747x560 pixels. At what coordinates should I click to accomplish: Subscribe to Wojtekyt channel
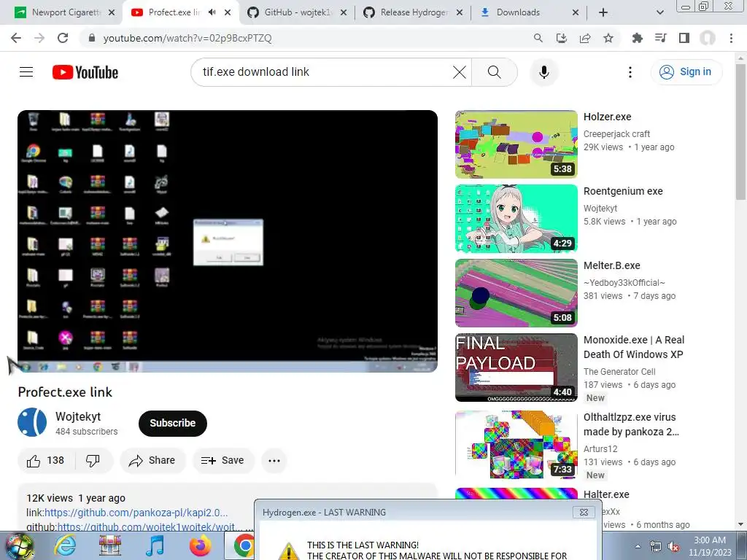point(172,423)
